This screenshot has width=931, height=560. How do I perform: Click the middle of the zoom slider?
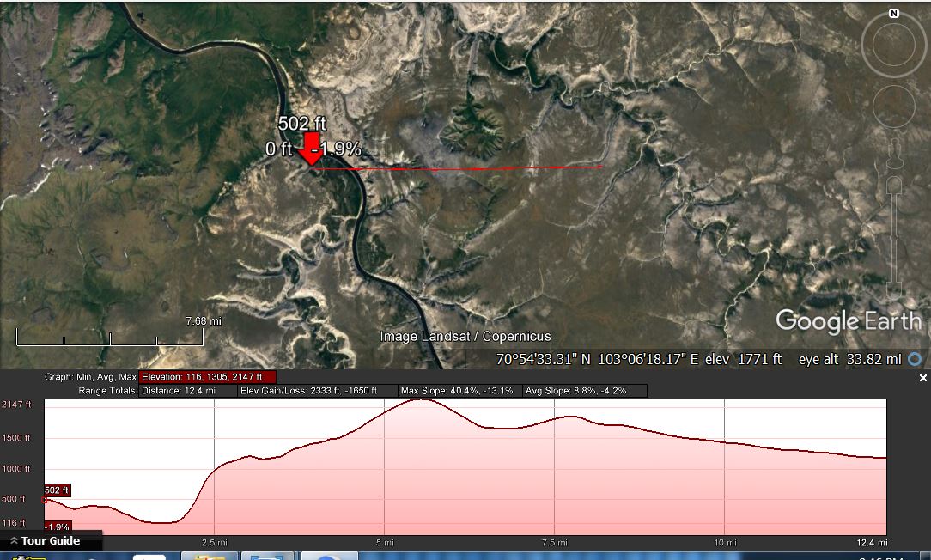[x=894, y=232]
